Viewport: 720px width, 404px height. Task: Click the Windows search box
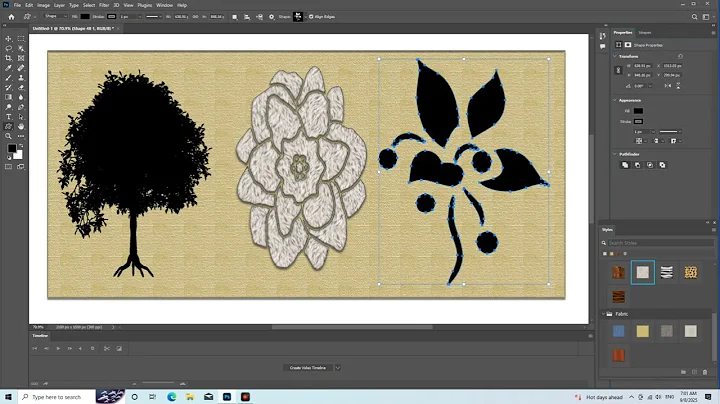pyautogui.click(x=56, y=397)
